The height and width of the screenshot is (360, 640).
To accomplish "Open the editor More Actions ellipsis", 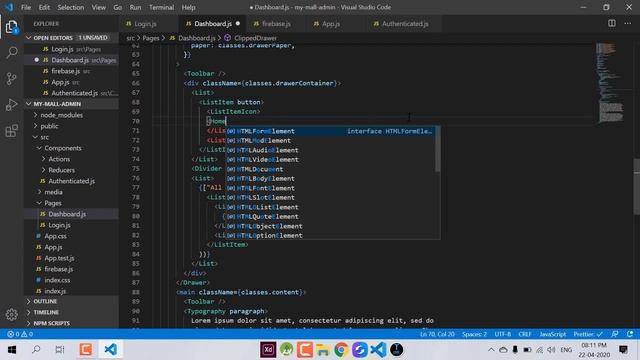I will (627, 24).
